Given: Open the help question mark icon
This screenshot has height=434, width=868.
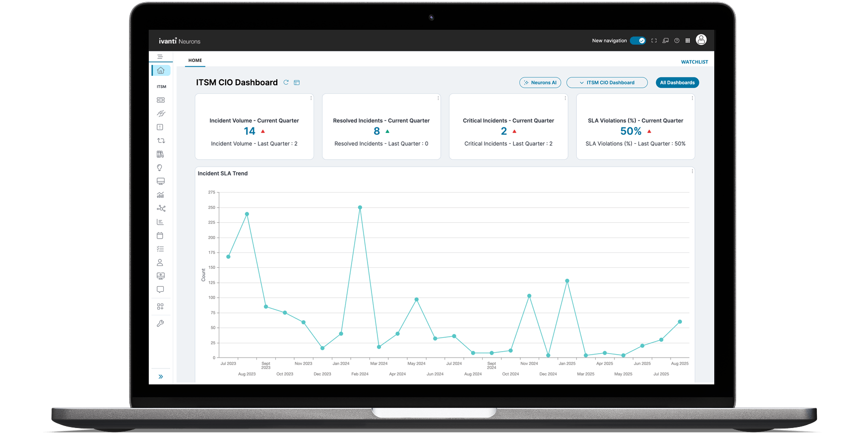Looking at the screenshot, I should [677, 41].
